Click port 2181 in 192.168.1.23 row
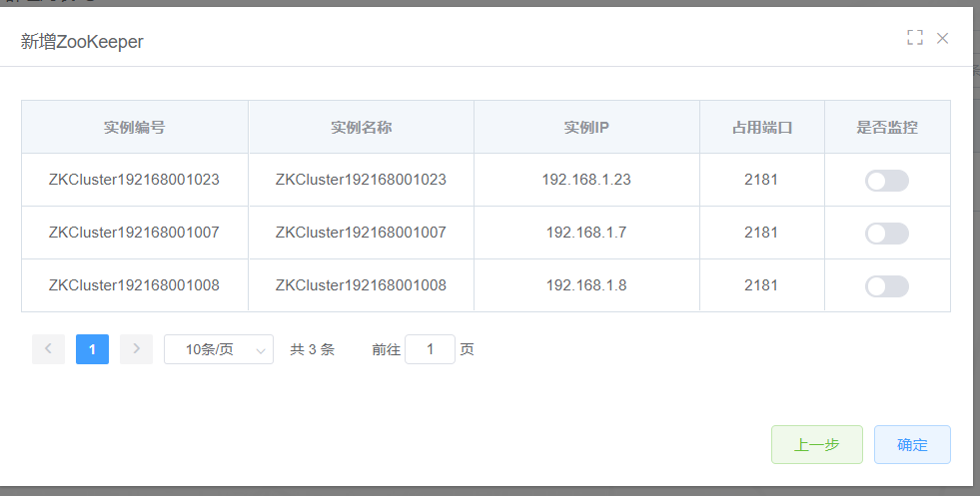 tap(761, 180)
